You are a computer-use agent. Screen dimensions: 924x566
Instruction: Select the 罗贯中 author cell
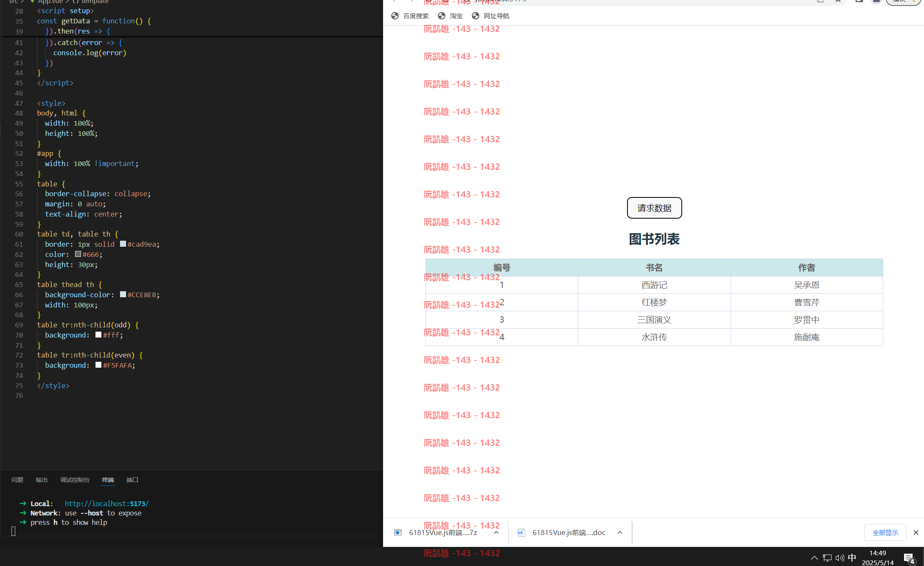(806, 320)
